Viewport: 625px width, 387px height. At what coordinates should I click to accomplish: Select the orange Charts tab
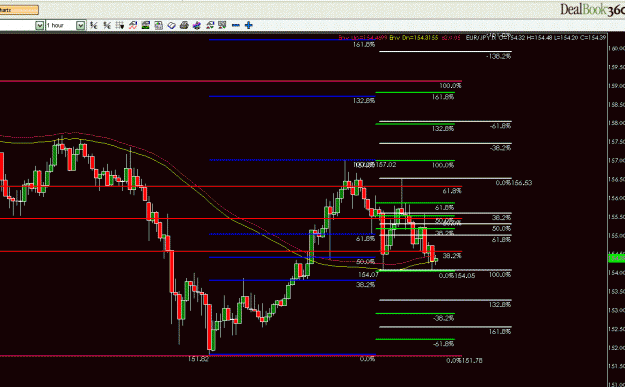(x=18, y=10)
